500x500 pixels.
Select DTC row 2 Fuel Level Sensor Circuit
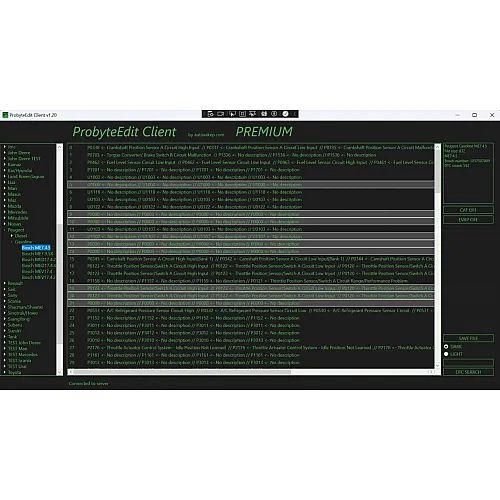(x=251, y=162)
